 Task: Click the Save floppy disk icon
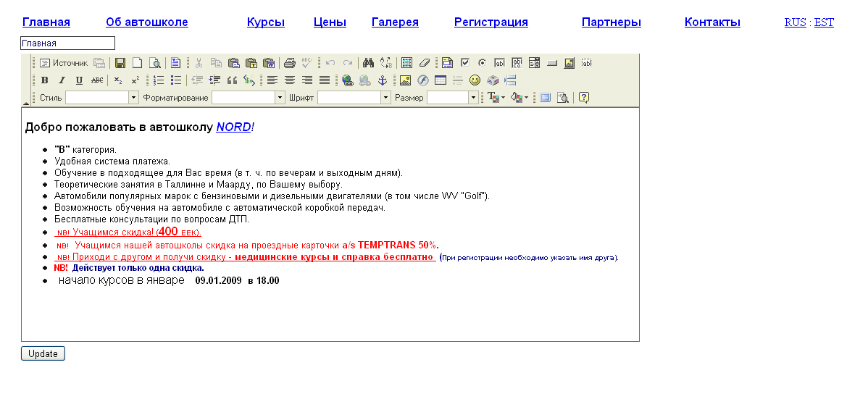point(120,63)
